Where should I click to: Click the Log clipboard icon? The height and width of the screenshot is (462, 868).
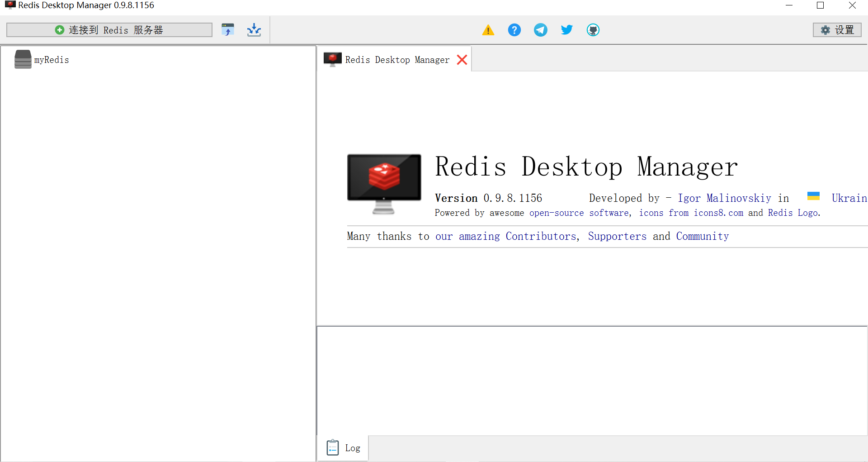click(x=333, y=448)
